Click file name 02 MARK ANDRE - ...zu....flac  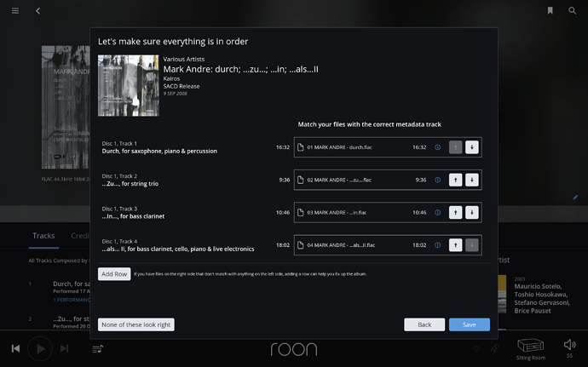(339, 180)
